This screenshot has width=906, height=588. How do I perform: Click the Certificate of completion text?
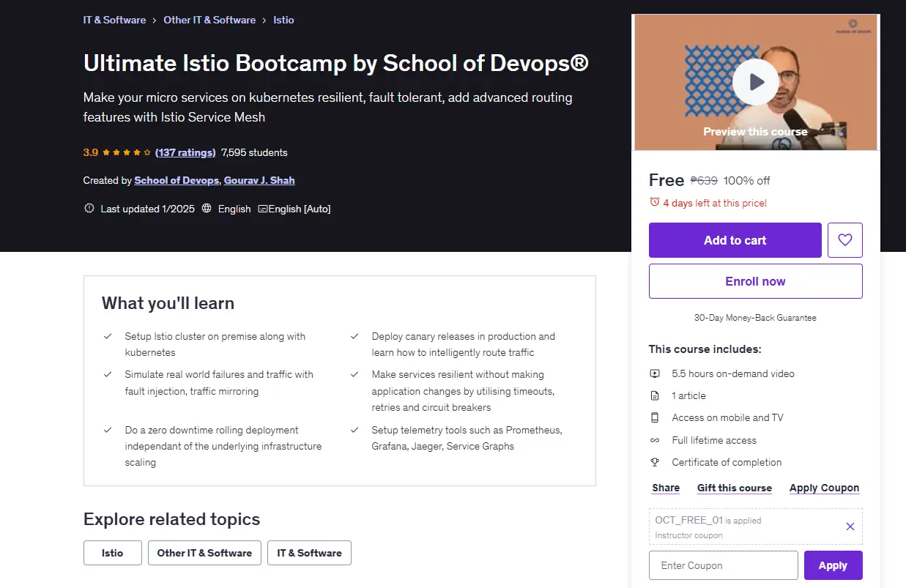pos(727,462)
